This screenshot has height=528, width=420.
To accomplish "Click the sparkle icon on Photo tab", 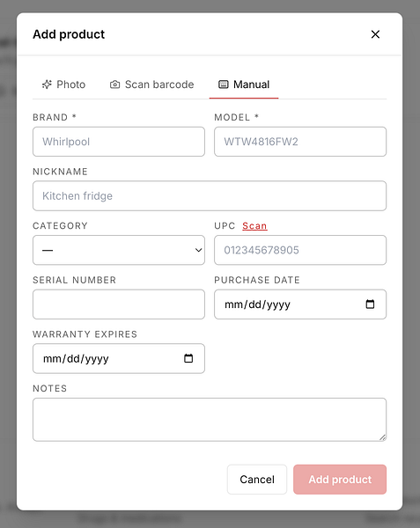I will [47, 84].
